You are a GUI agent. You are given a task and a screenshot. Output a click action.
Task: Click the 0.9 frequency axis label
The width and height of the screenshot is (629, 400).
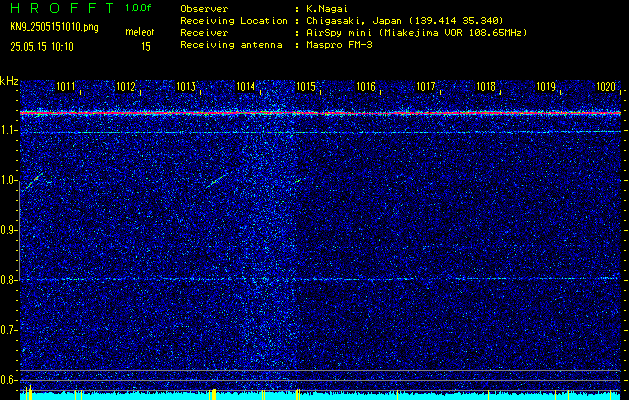click(x=9, y=230)
